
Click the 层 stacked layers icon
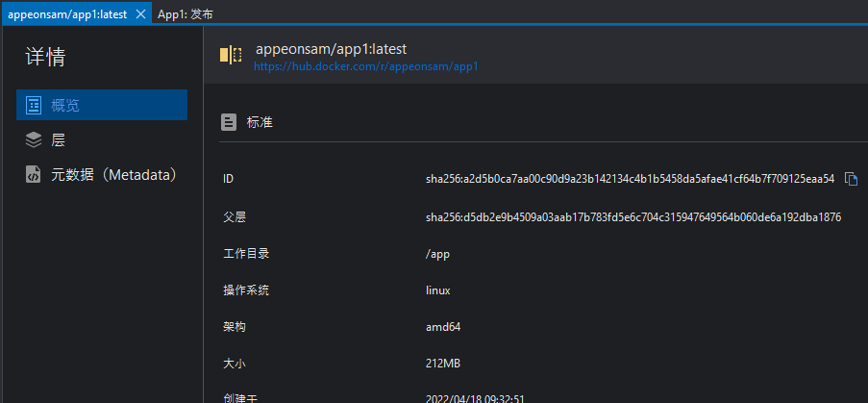(34, 140)
